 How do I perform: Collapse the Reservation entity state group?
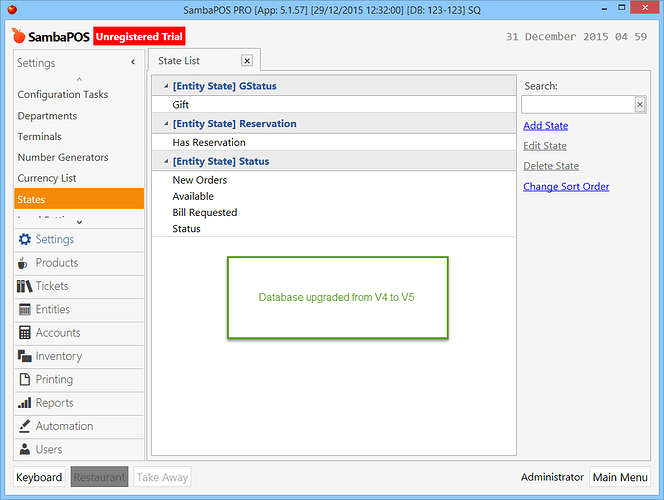(166, 124)
